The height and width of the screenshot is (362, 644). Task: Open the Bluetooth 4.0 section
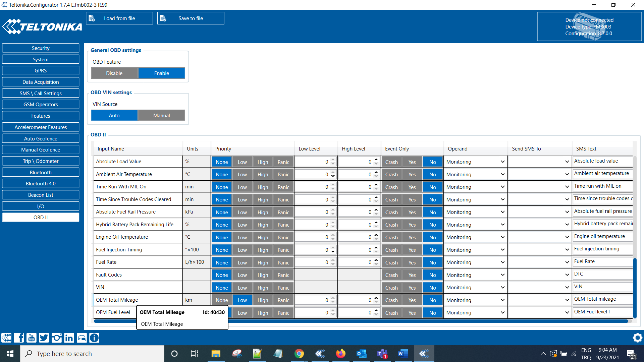[x=41, y=184]
